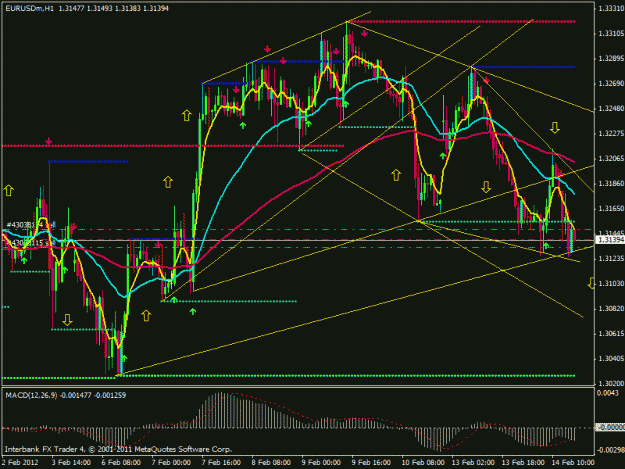Screen dimensions: 625x469
Task: Select the hollow down arrow beside 1.31030 label
Action: (592, 283)
